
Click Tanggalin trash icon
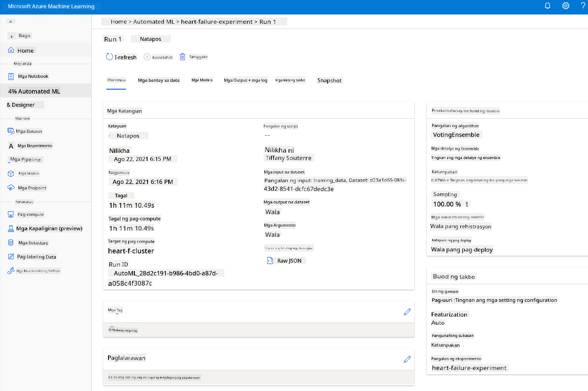[183, 57]
